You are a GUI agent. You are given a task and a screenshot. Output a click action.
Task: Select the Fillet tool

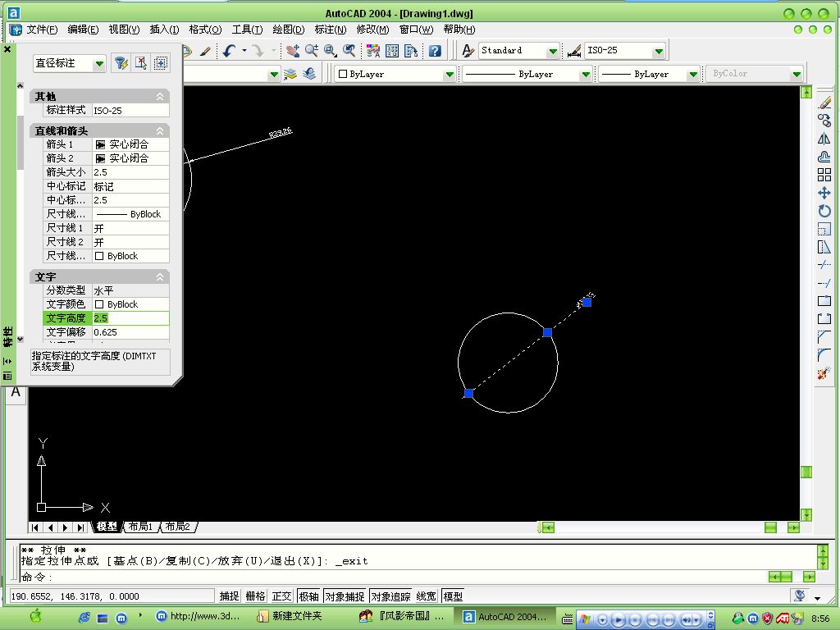pos(824,355)
